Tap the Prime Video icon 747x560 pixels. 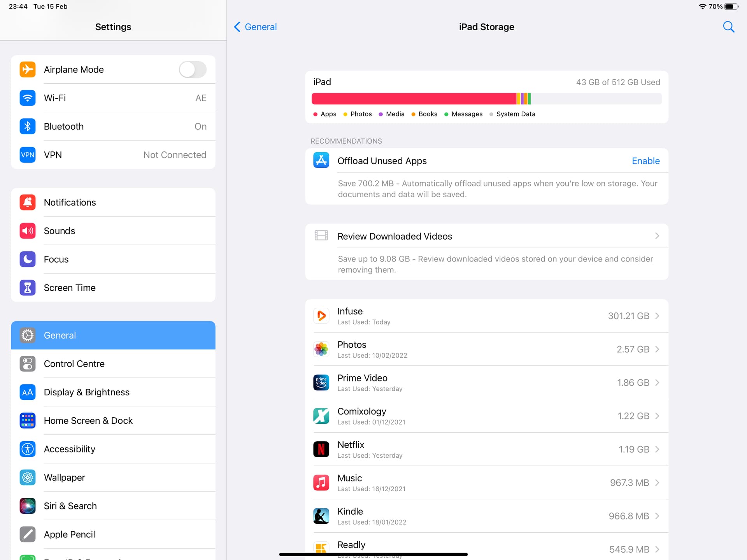click(321, 383)
